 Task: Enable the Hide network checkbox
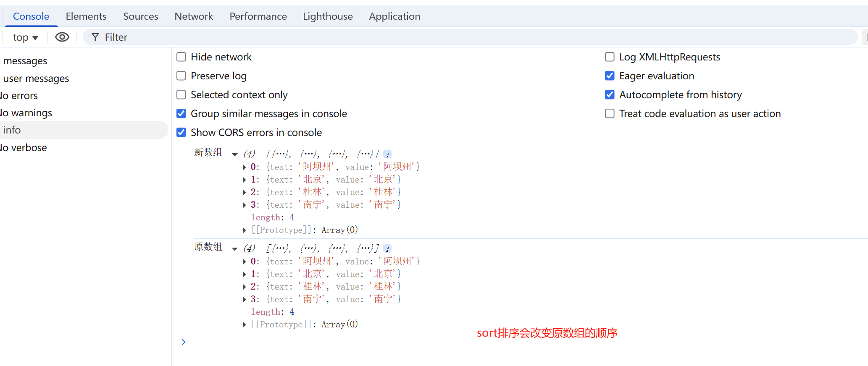coord(181,57)
